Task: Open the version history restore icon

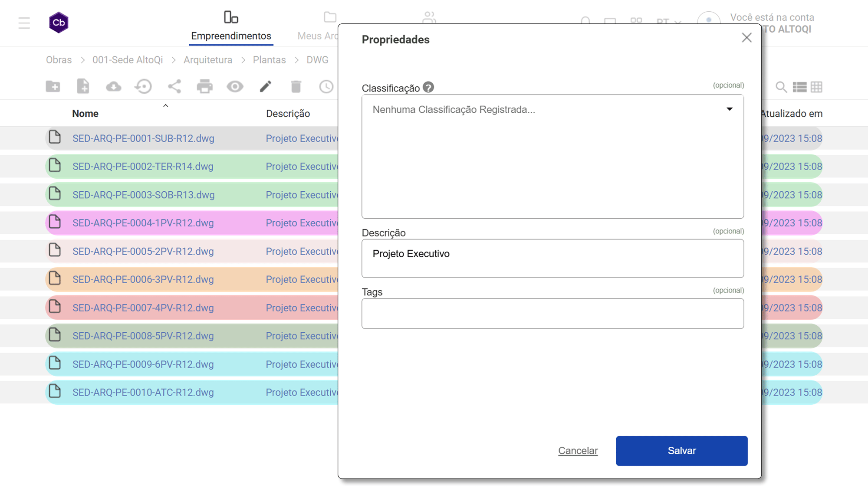Action: 143,87
